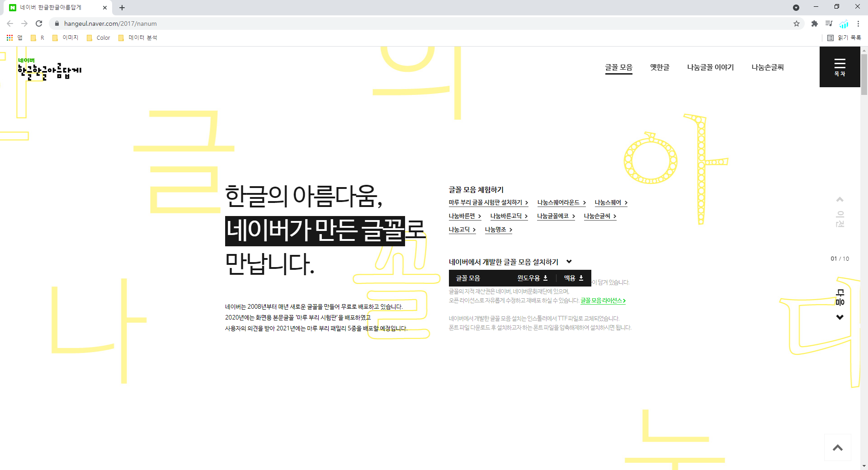The image size is (868, 470).
Task: Click the previous section up chevron
Action: click(840, 199)
